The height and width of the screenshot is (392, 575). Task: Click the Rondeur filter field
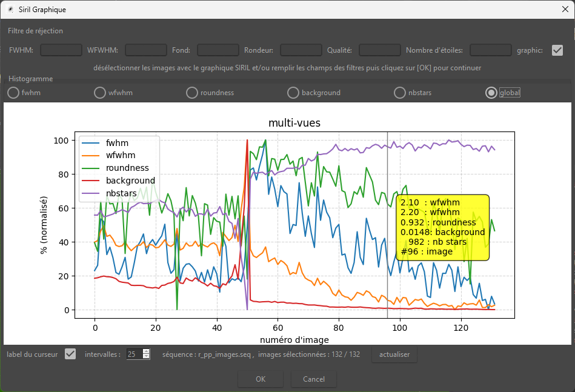[301, 50]
